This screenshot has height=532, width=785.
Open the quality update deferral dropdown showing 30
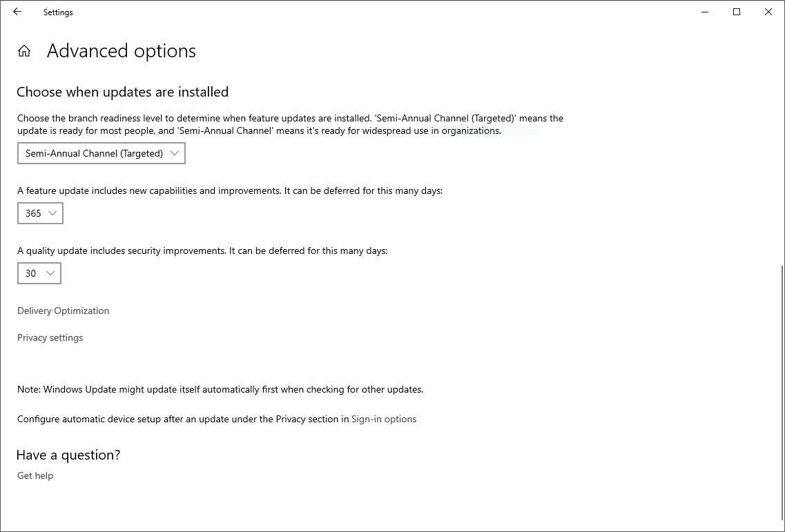[x=39, y=273]
